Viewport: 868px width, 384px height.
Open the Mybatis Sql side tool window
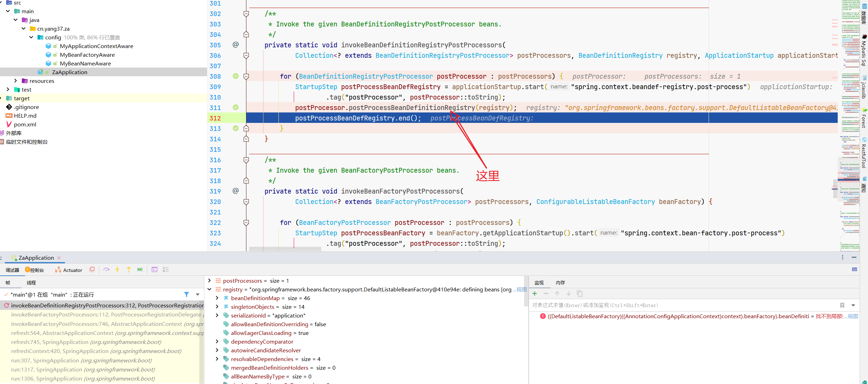tap(864, 50)
